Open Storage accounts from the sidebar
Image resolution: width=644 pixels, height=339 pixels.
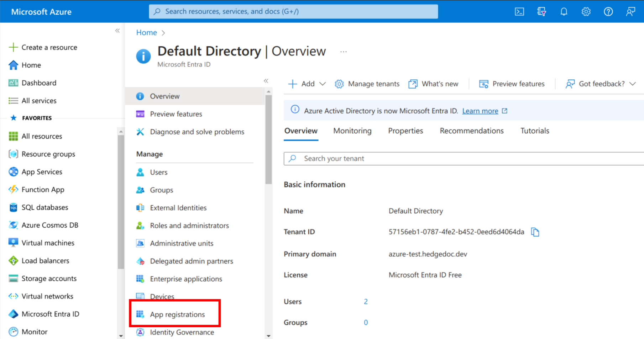pyautogui.click(x=49, y=278)
